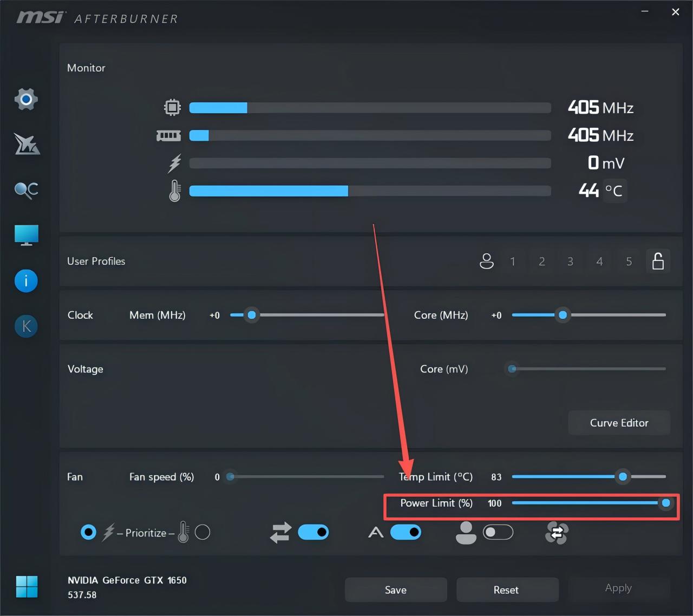693x616 pixels.
Task: Click the "405 MHz" value beside the chip icon
Action: point(600,108)
